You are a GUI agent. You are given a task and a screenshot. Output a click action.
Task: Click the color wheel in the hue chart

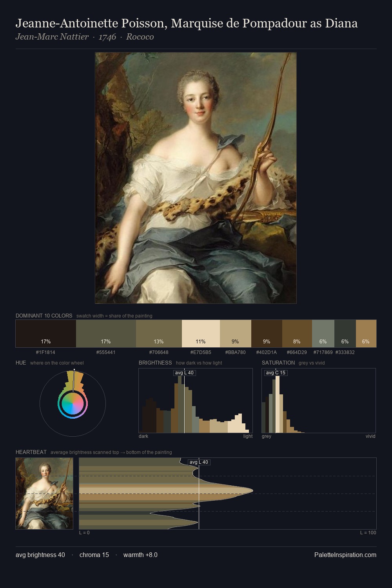(x=73, y=403)
